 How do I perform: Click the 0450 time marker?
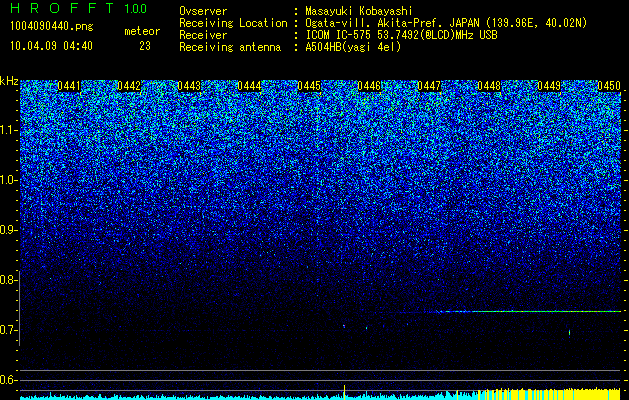[609, 86]
